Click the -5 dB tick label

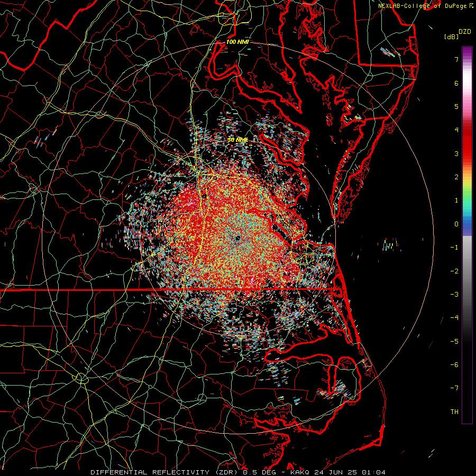point(454,342)
